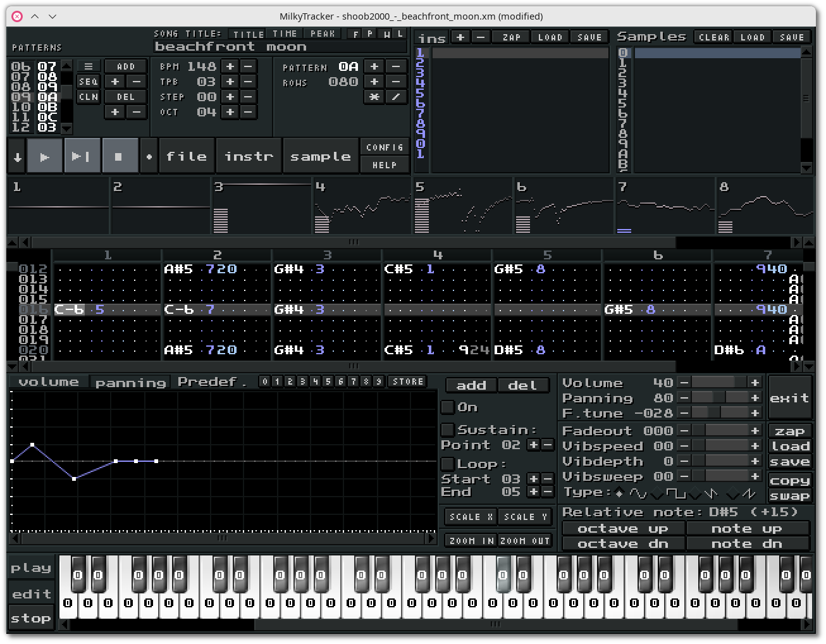Shrink pattern with the slash button
This screenshot has width=826, height=644.
[396, 97]
